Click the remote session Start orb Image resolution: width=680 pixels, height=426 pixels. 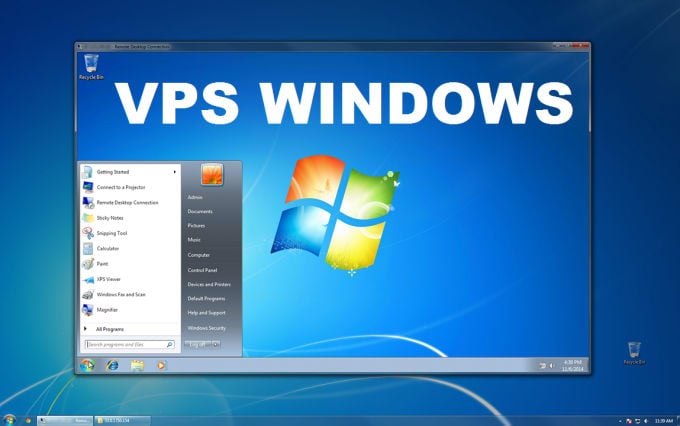click(87, 365)
